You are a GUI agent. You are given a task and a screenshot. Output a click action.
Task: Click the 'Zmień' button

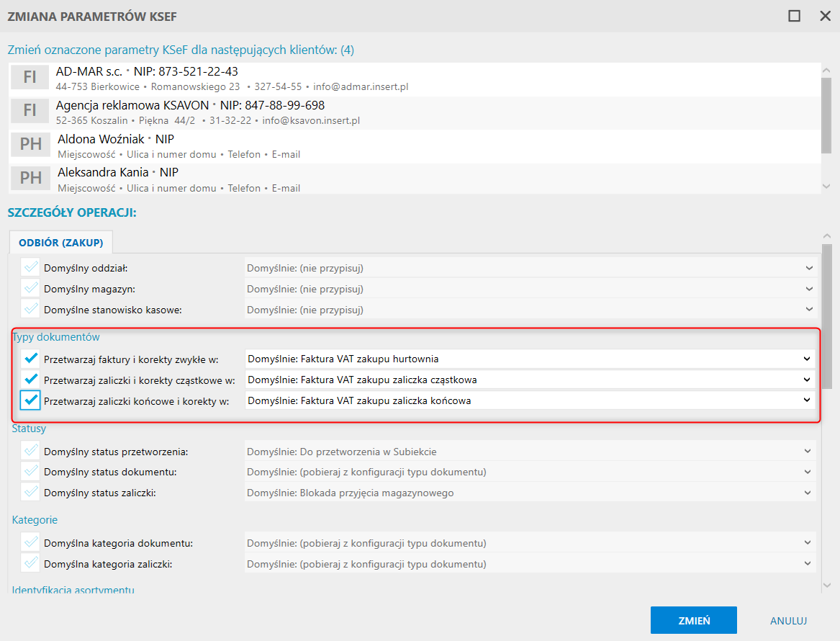(x=693, y=620)
